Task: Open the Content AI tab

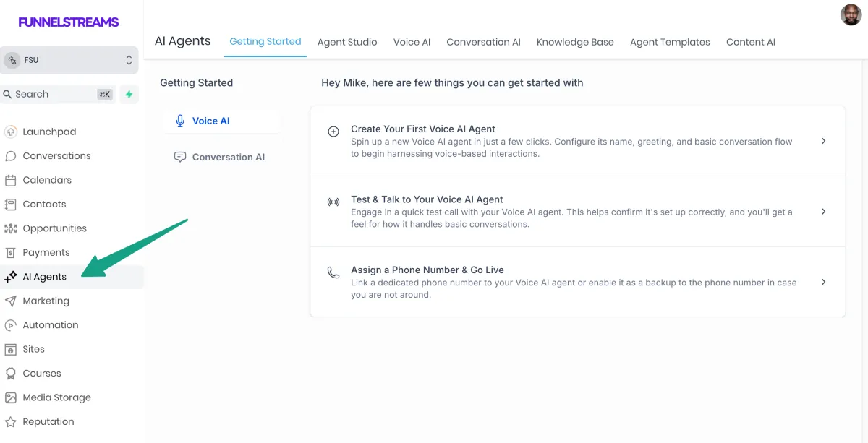Action: pos(751,42)
